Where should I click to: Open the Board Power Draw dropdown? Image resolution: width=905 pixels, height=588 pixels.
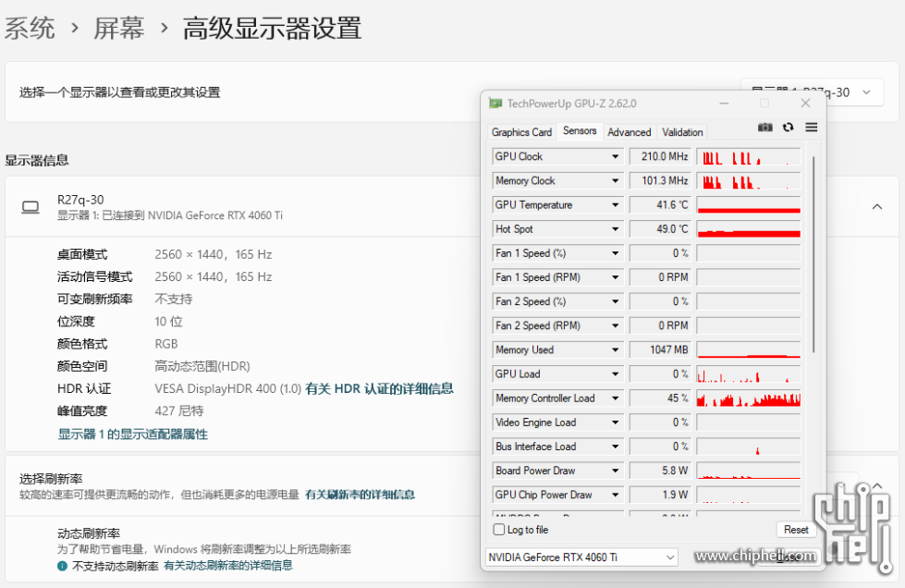[x=616, y=472]
